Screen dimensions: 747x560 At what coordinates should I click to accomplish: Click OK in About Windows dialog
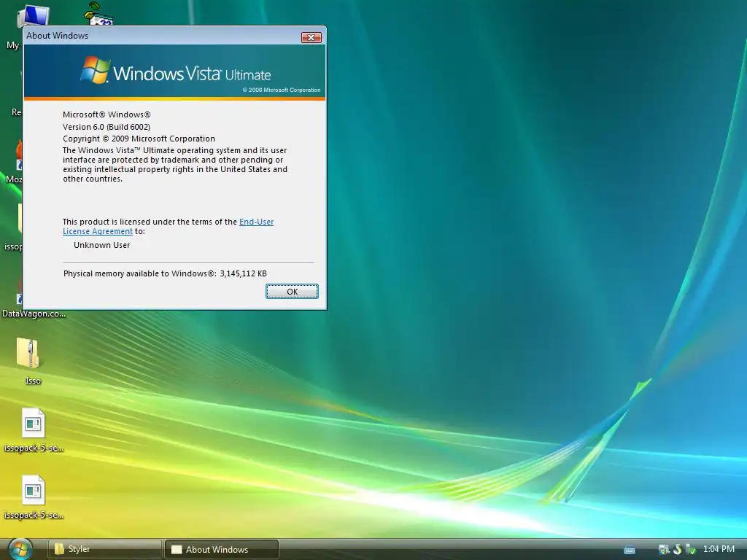pyautogui.click(x=292, y=292)
